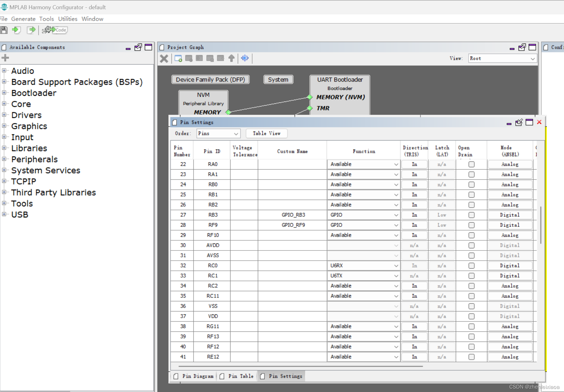
Task: Click the GPIO_RB3 custom name field
Action: (292, 215)
